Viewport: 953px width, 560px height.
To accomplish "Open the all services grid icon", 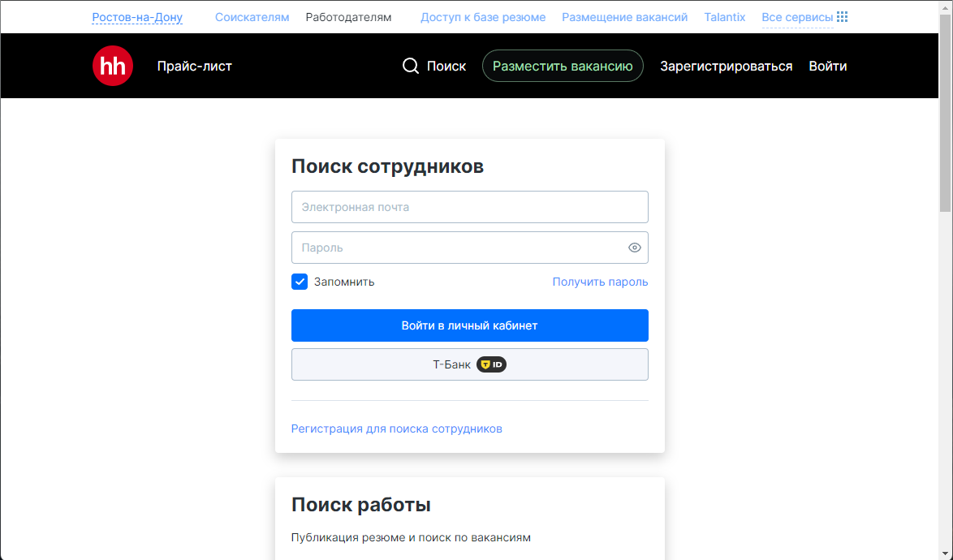I will tap(842, 17).
